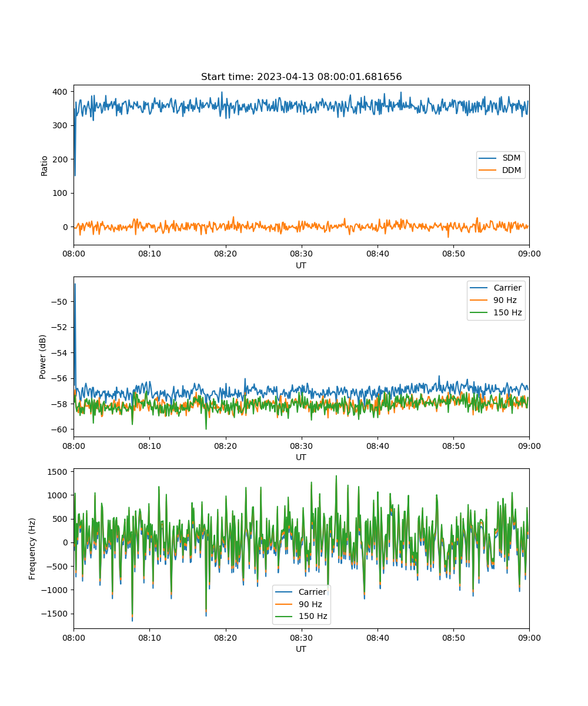Click Carrier label in Power plot legend
Screen dimensions: 588x706
point(507,288)
